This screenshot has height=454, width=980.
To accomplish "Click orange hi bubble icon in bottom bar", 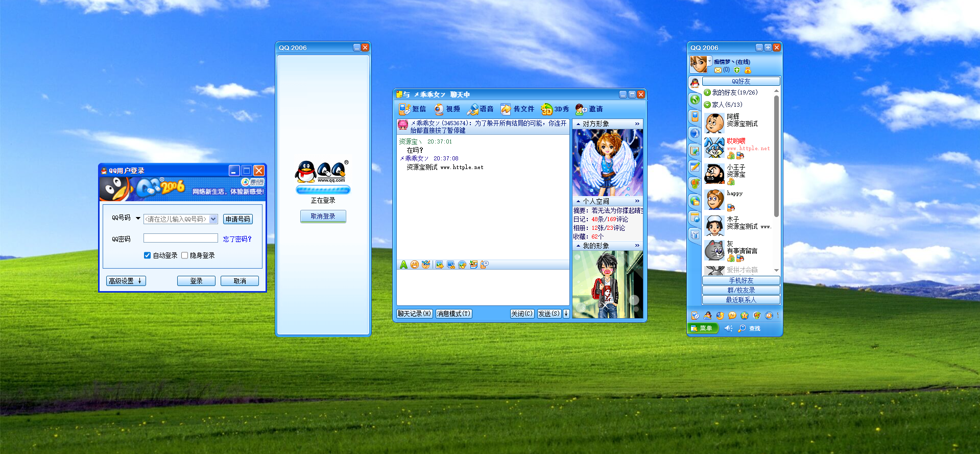I will 732,316.
